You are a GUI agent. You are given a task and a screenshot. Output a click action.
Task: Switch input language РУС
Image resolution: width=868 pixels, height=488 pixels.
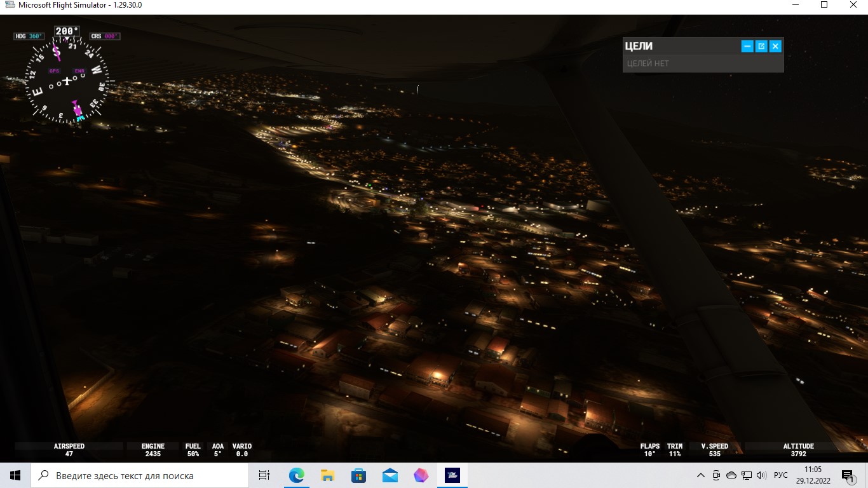[781, 475]
